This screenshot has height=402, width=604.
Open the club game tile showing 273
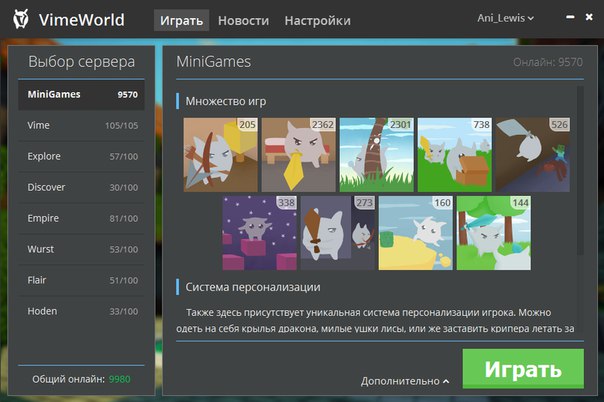point(338,233)
